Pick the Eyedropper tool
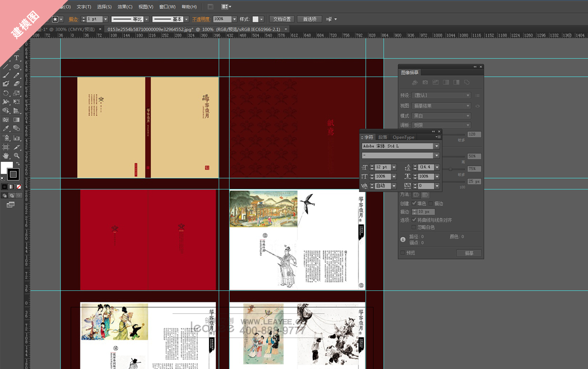This screenshot has height=369, width=588. click(x=6, y=128)
